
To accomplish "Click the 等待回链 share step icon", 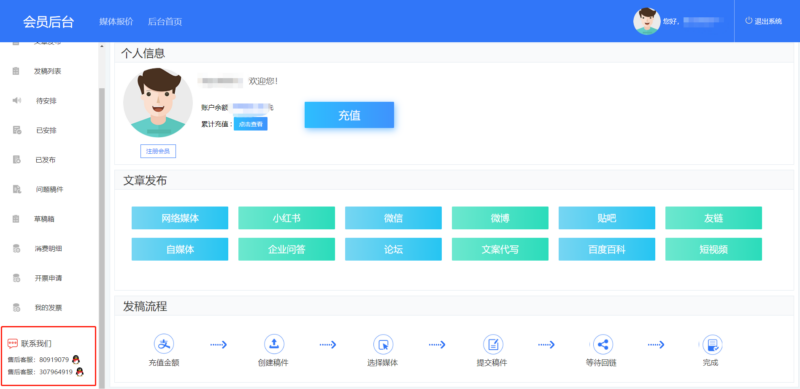I will [603, 344].
